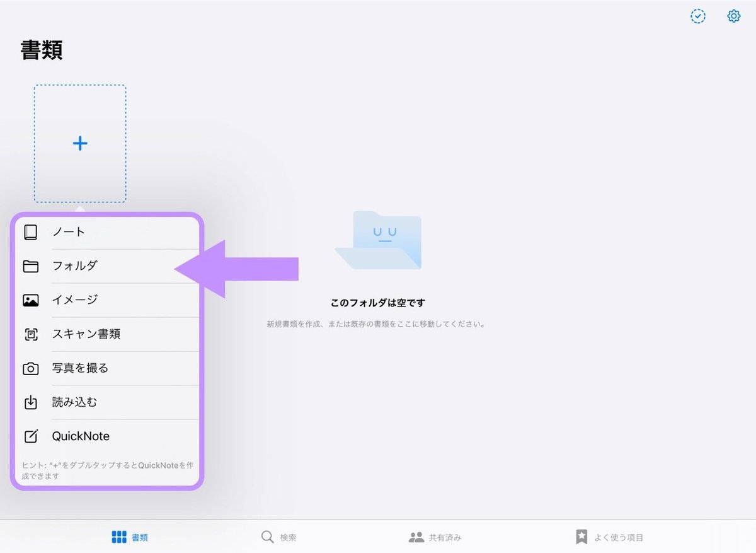Choose スキャン書類 from the creation menu
This screenshot has width=756, height=553.
86,334
